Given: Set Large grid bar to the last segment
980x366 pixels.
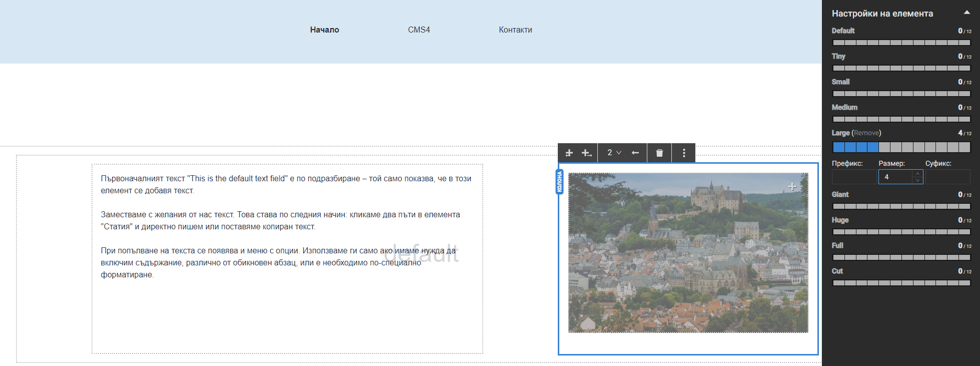Looking at the screenshot, I should (965, 147).
